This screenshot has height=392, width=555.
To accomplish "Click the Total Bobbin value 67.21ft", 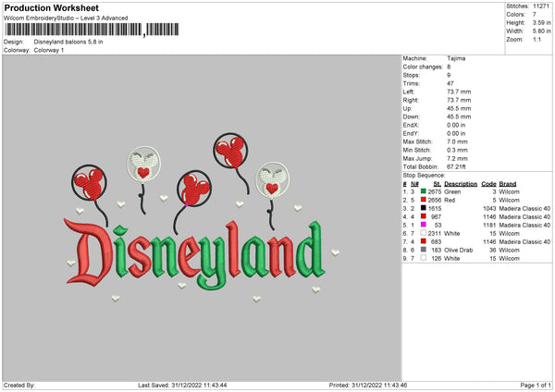I will coord(456,166).
